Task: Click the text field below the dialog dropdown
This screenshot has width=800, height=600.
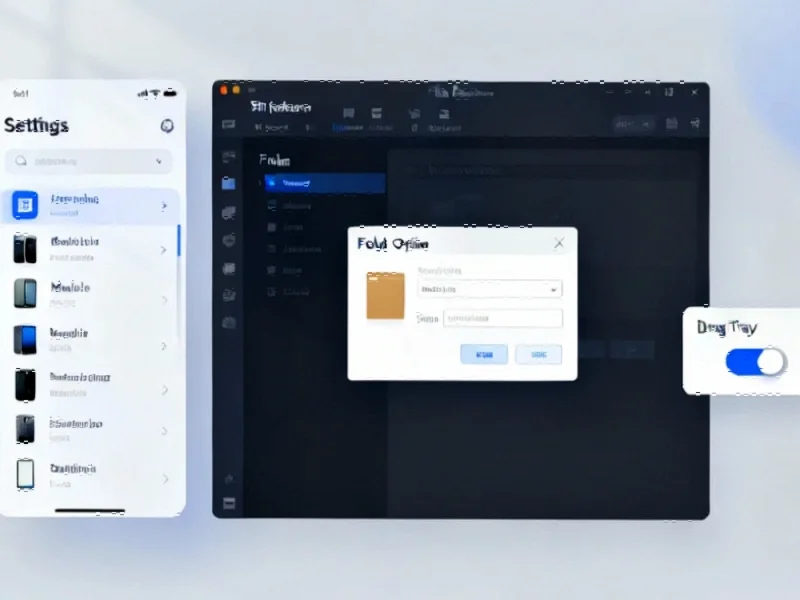Action: [503, 319]
